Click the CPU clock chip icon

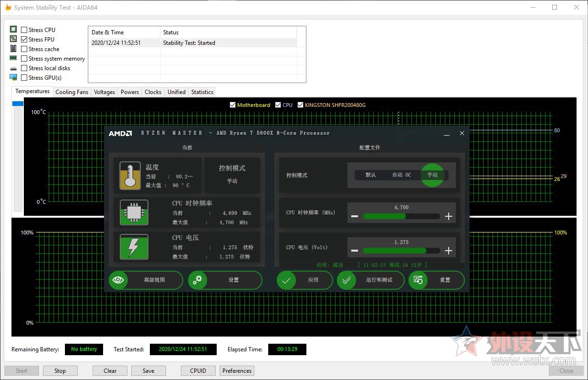point(134,212)
